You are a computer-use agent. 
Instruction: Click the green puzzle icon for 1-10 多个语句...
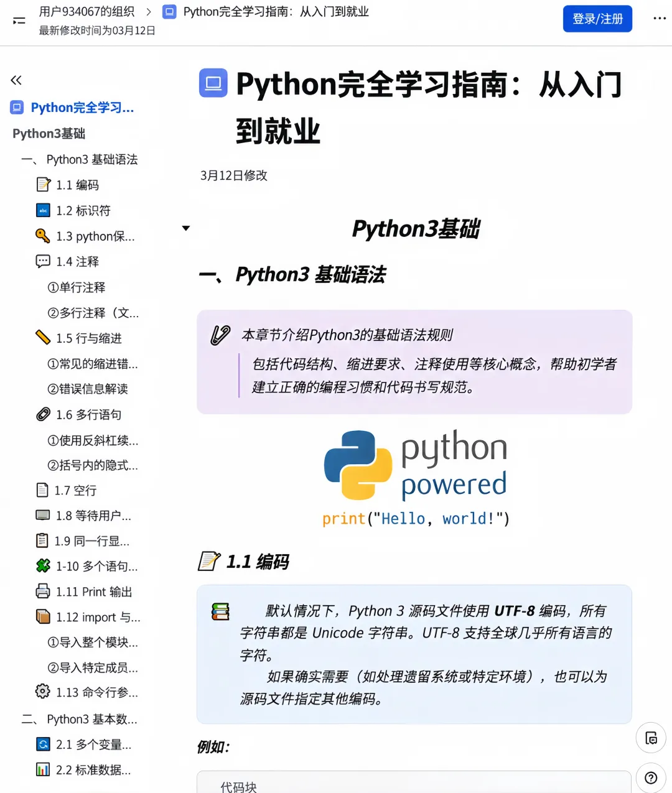pyautogui.click(x=43, y=566)
